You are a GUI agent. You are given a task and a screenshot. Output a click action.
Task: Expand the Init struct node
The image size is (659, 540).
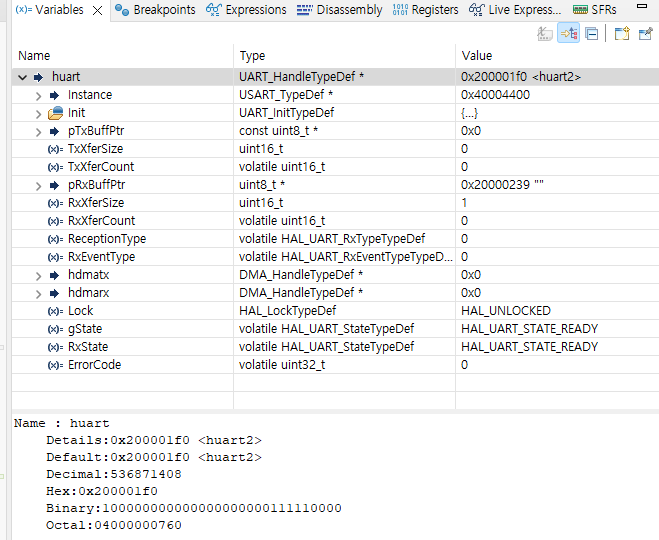pyautogui.click(x=38, y=114)
